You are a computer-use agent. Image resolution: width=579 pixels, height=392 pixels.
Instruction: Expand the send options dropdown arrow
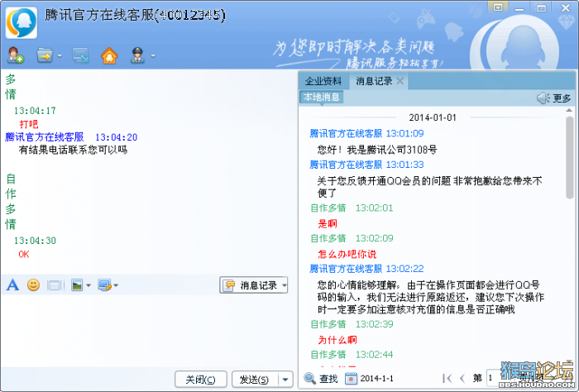285,380
